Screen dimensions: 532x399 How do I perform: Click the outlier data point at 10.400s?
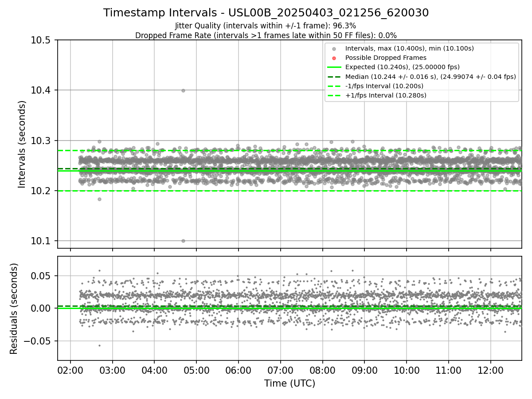[x=183, y=90]
